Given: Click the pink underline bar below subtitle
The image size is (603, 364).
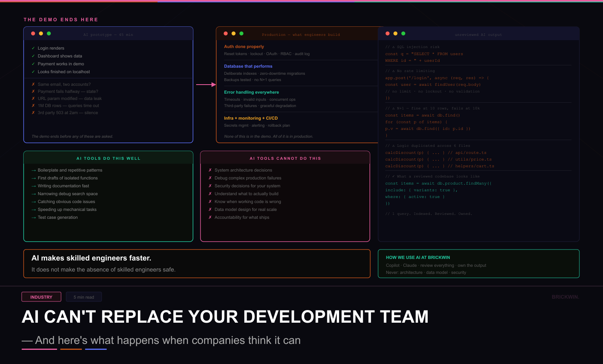Looking at the screenshot, I should click(x=39, y=349).
